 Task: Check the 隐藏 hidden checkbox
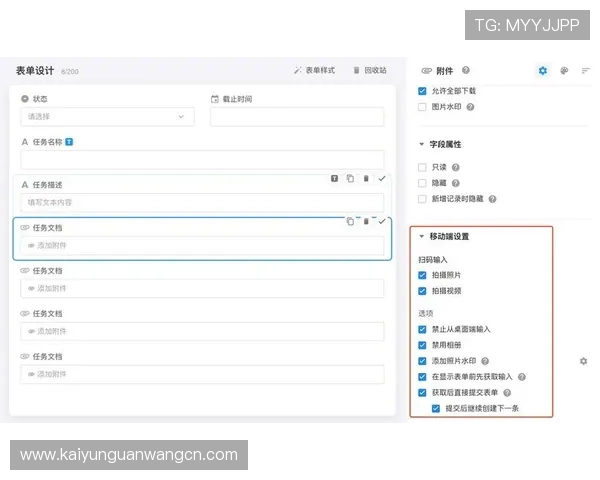422,183
